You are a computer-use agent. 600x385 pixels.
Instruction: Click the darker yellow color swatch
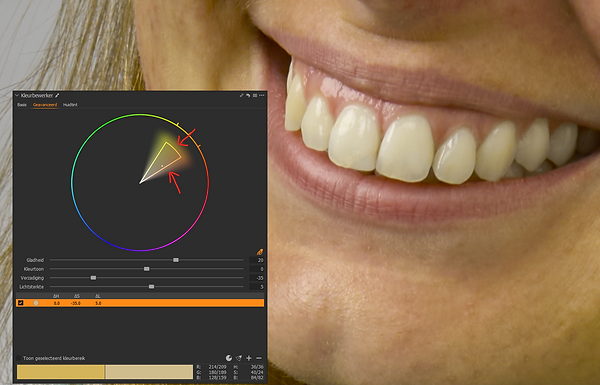tap(60, 372)
